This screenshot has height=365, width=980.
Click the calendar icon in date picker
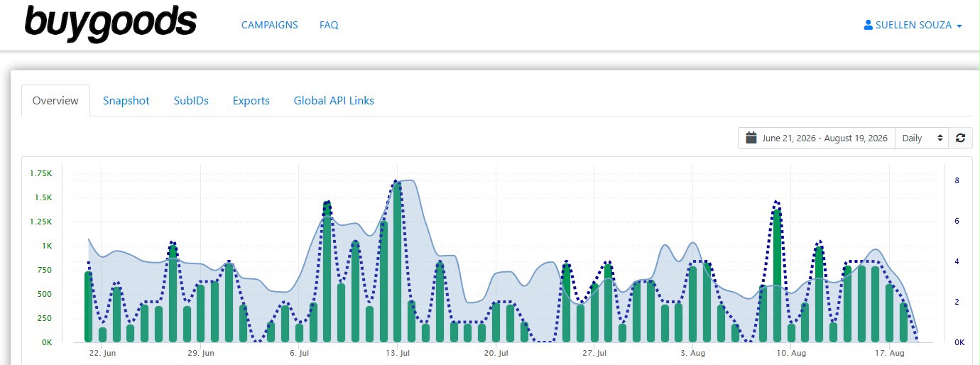tap(751, 138)
